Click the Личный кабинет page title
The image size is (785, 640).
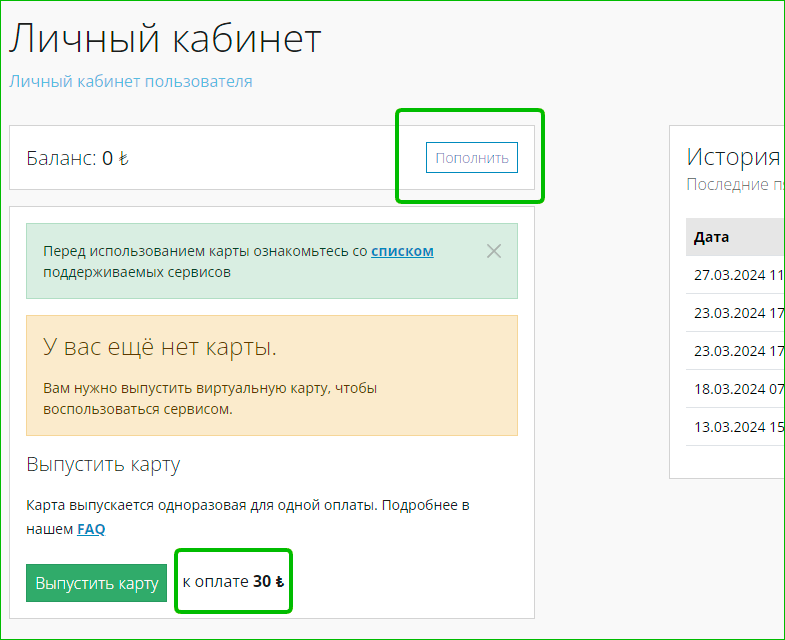point(166,39)
